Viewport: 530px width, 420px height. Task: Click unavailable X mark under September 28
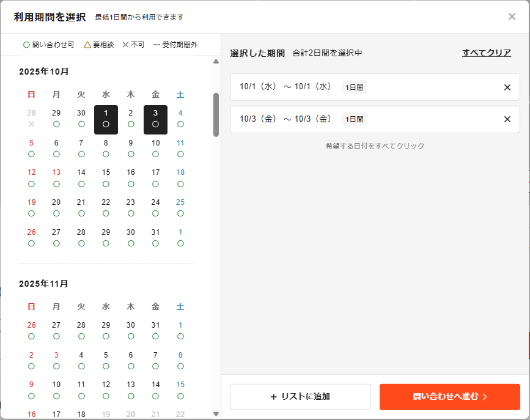[31, 124]
